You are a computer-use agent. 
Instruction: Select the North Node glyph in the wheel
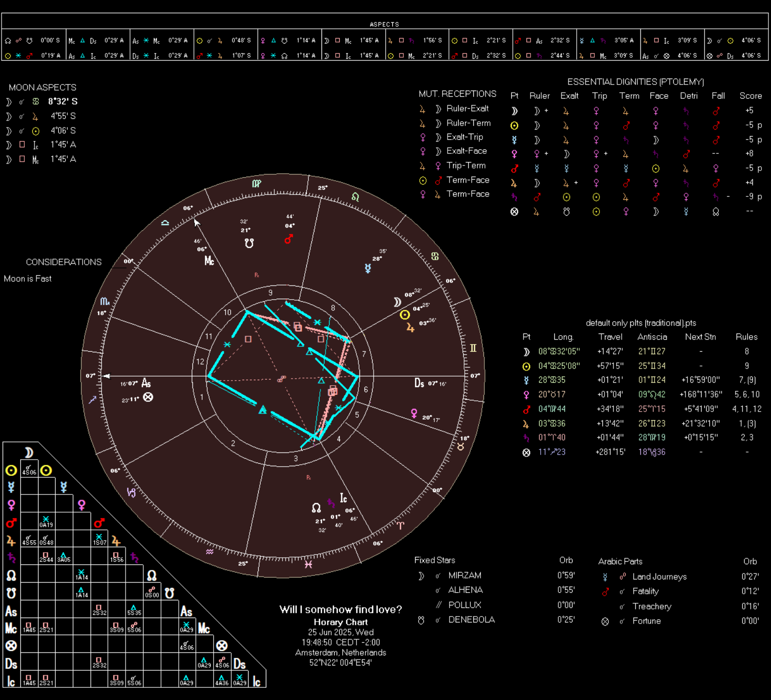tap(316, 508)
